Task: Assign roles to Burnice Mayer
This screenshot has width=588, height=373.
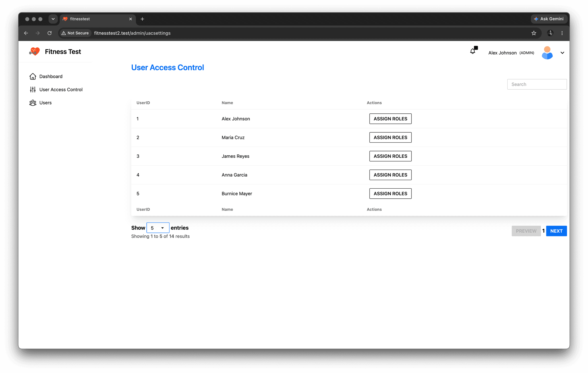Action: [x=390, y=194]
